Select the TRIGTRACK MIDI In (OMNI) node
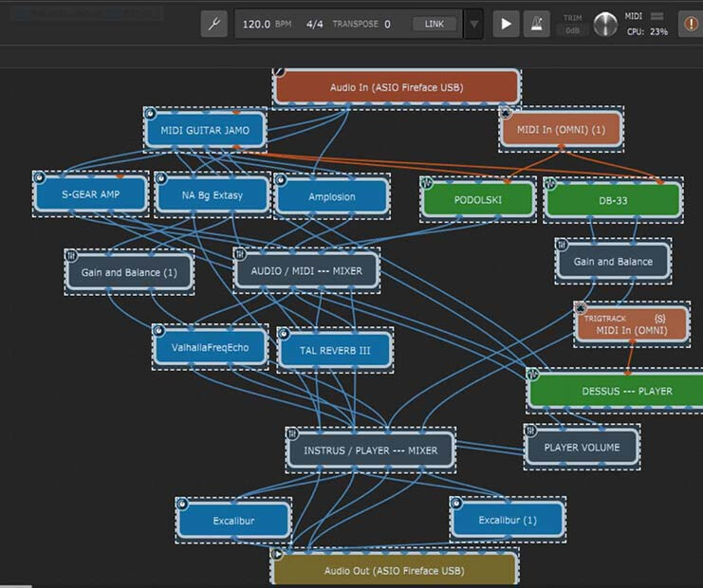The width and height of the screenshot is (703, 588). (632, 325)
